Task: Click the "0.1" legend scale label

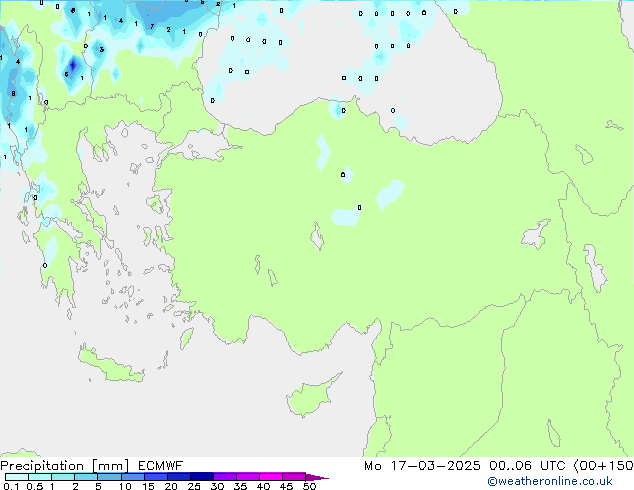Action: (x=11, y=486)
